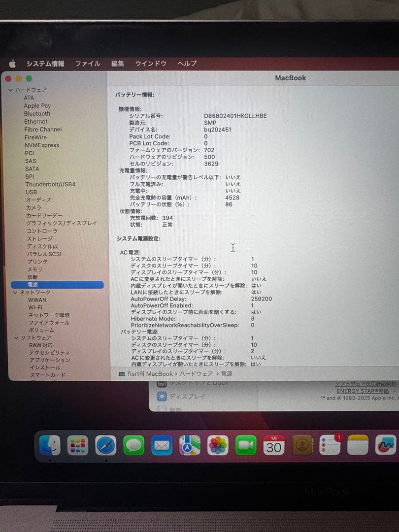
Task: Open Safari from the Dock
Action: click(x=106, y=445)
